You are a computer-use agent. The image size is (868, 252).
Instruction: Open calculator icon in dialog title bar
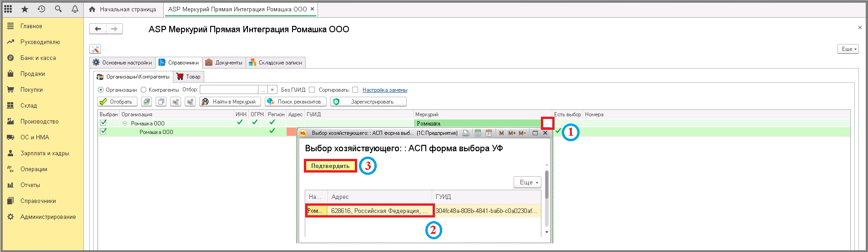pyautogui.click(x=478, y=133)
